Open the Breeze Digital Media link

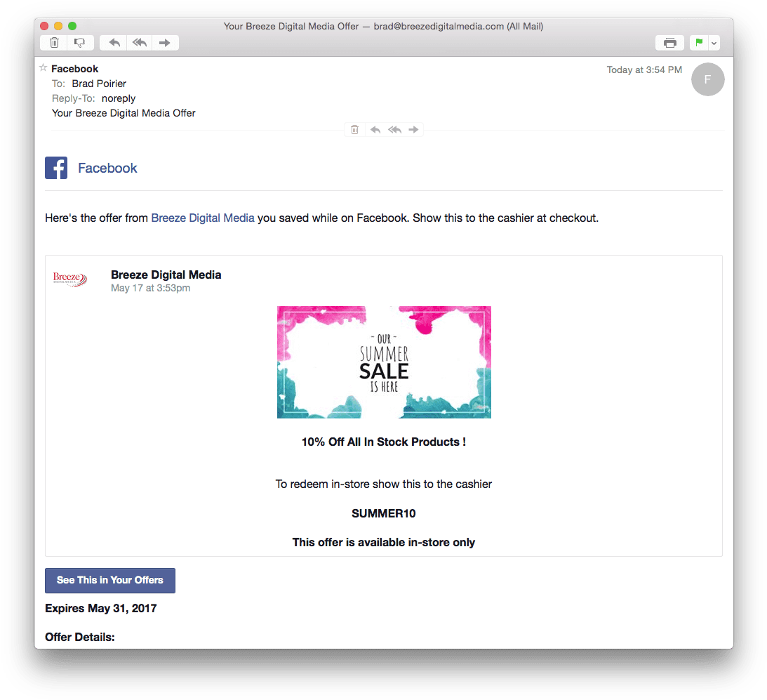click(202, 218)
